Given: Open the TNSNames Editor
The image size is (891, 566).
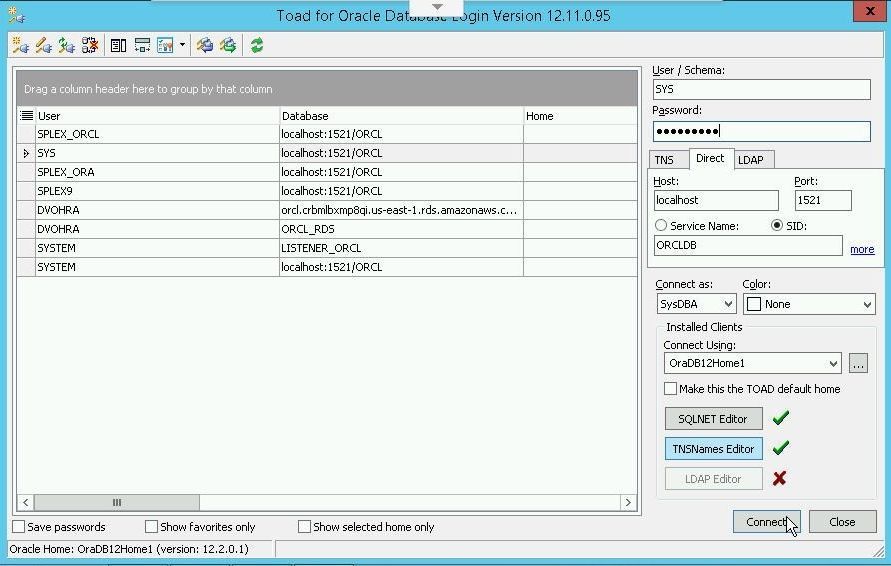Looking at the screenshot, I should pos(713,449).
